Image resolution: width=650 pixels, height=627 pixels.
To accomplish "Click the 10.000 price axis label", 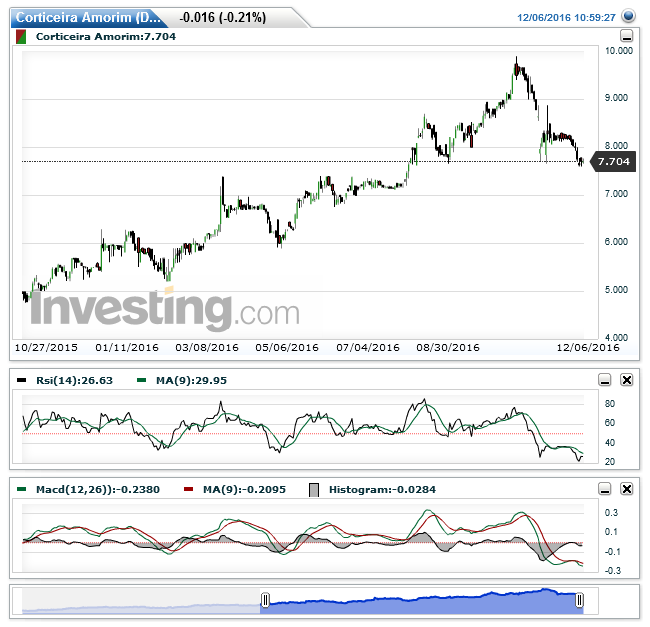I will 619,51.
